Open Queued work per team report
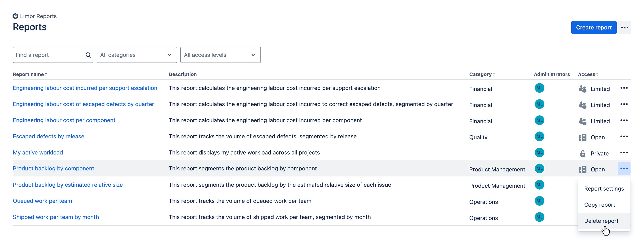Image resolution: width=644 pixels, height=242 pixels. click(x=42, y=201)
